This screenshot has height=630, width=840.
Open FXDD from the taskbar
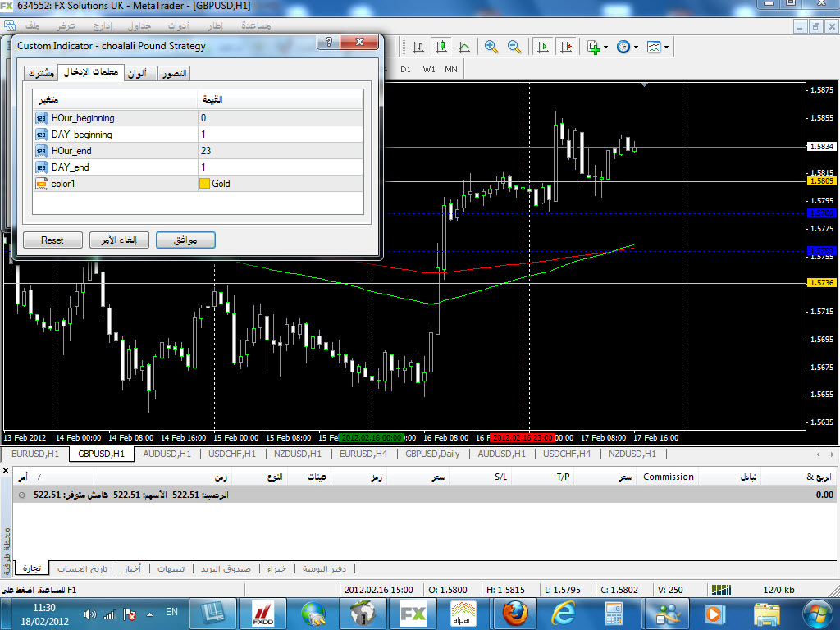[x=263, y=614]
